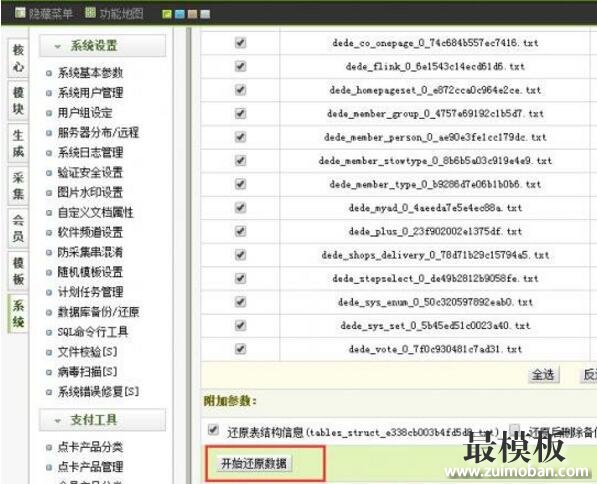The height and width of the screenshot is (484, 597).
Task: Open 用户组设定 menu item
Action: pos(85,113)
